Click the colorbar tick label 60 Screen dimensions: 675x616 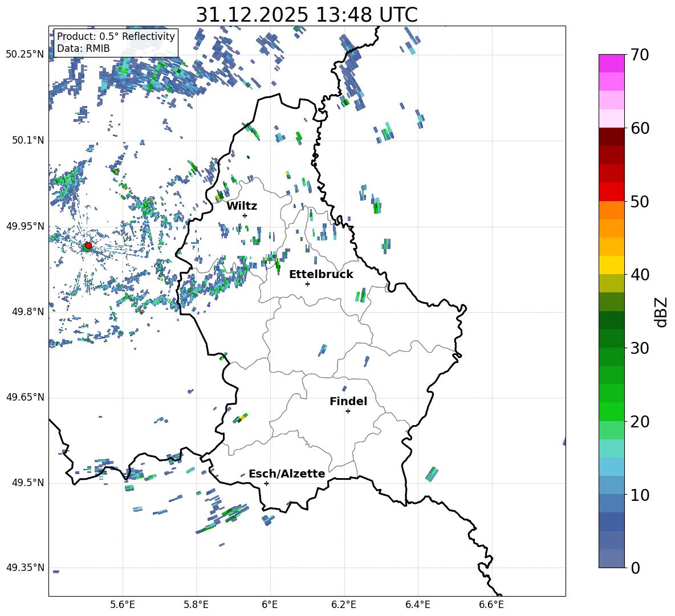(x=640, y=128)
